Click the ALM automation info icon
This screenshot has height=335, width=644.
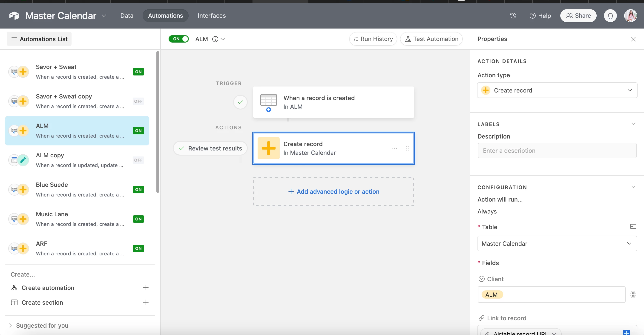coord(215,39)
